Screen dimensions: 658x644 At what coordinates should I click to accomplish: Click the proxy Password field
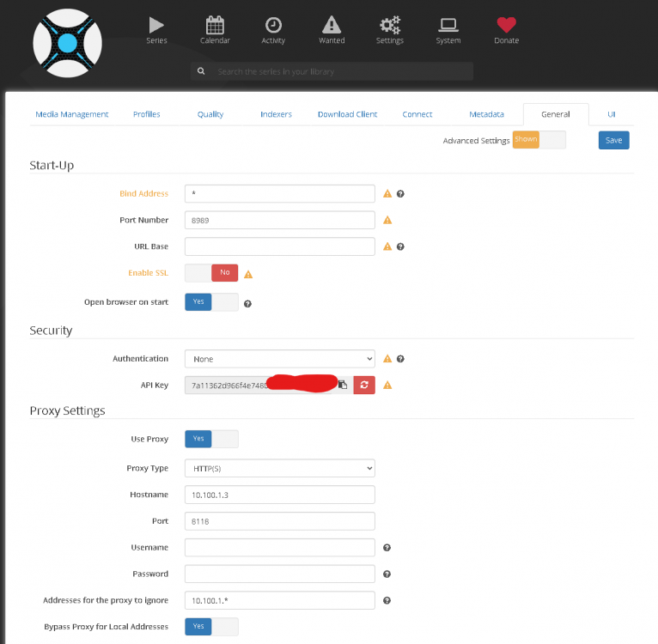pos(280,574)
